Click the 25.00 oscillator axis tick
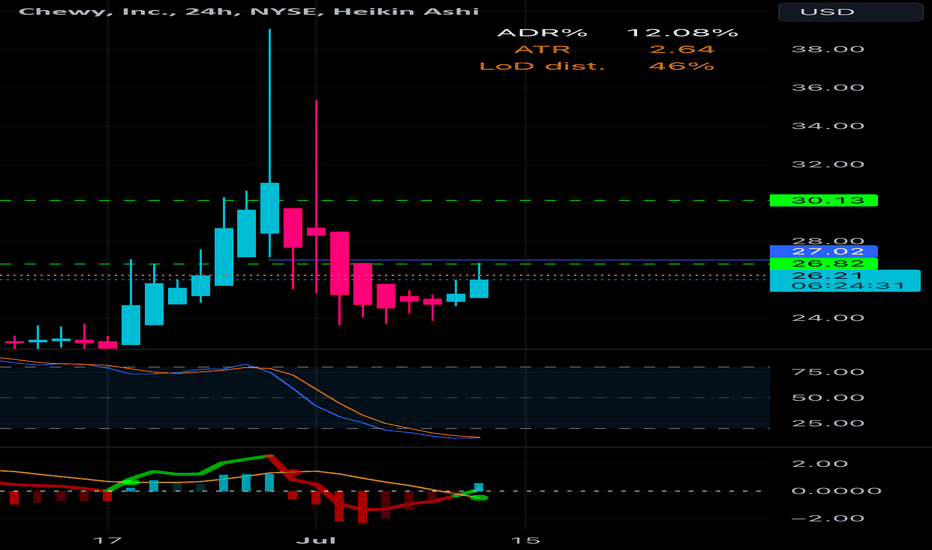932x550 pixels. [828, 423]
